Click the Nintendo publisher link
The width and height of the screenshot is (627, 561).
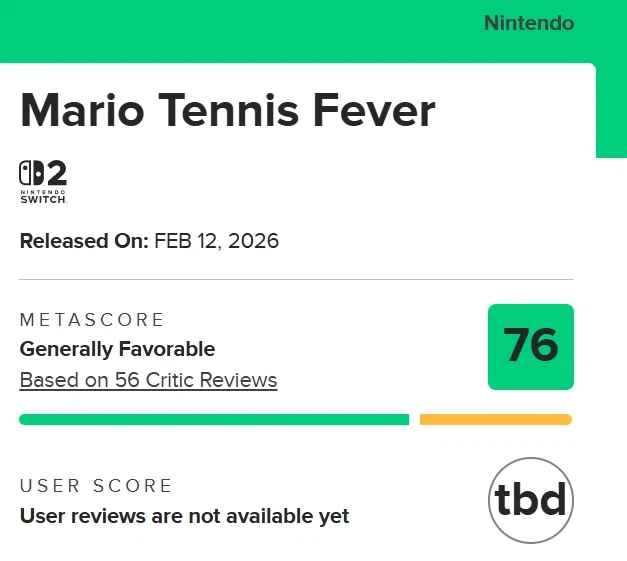pos(529,23)
